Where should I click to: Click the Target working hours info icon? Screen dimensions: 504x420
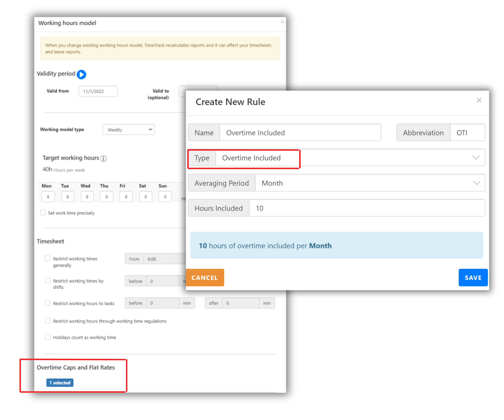tap(103, 158)
